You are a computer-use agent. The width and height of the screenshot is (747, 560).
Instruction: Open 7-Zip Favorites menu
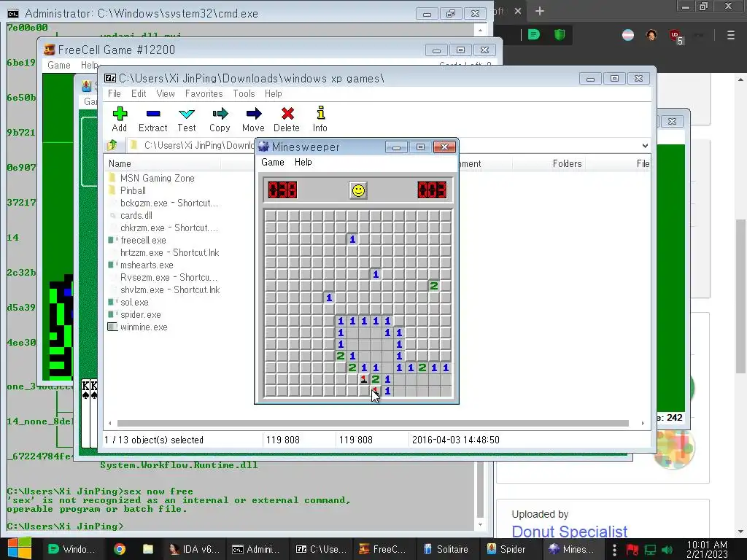coord(204,94)
